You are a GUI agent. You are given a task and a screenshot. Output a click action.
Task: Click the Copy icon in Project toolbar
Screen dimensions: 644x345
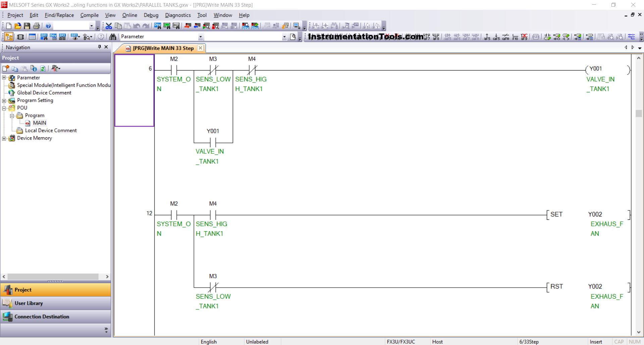[x=15, y=68]
